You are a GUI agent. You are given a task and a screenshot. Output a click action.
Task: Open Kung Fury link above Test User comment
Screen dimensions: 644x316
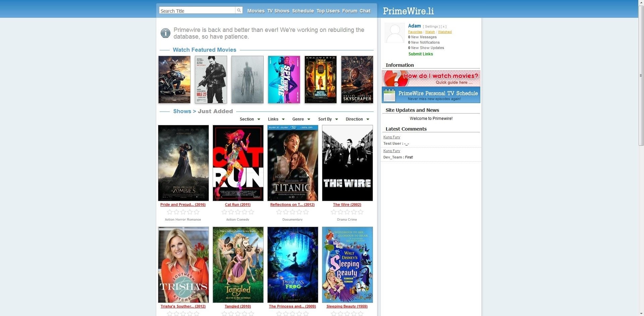391,137
